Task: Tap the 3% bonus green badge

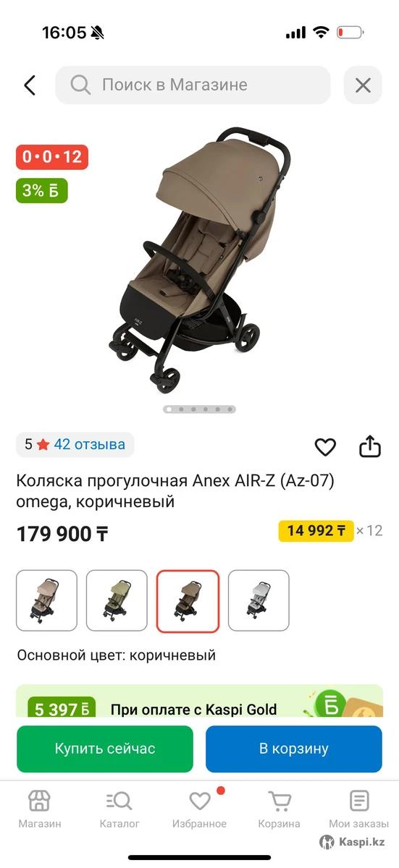Action: click(x=42, y=190)
